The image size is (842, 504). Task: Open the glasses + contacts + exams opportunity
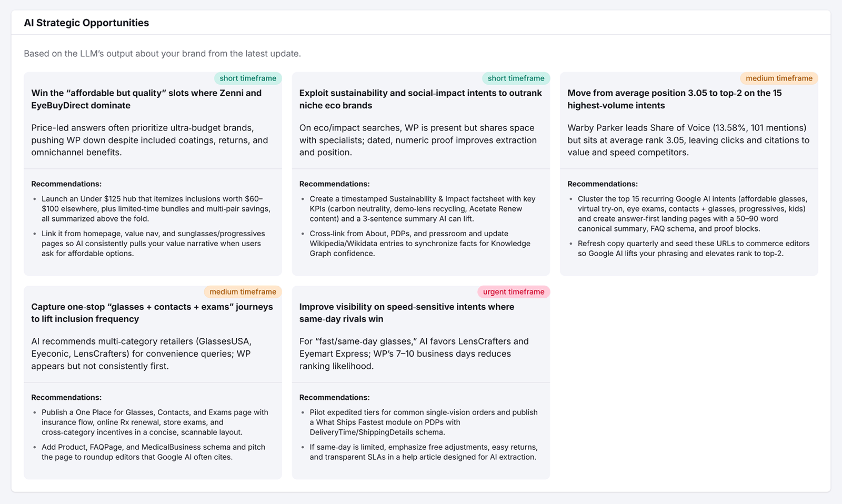[152, 313]
